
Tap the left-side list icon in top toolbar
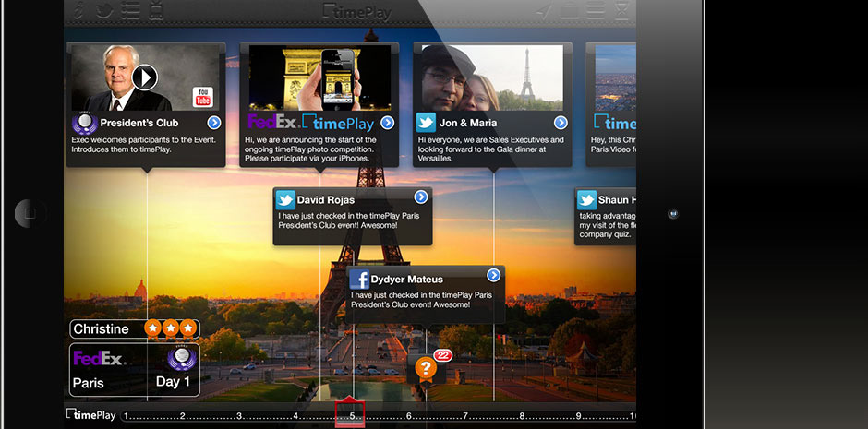tap(130, 10)
